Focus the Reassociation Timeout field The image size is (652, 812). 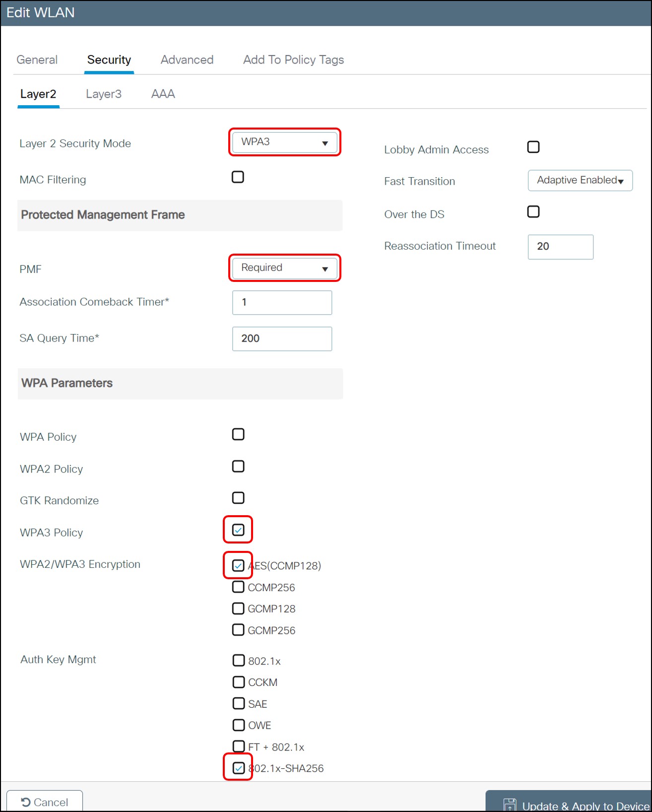pos(561,247)
